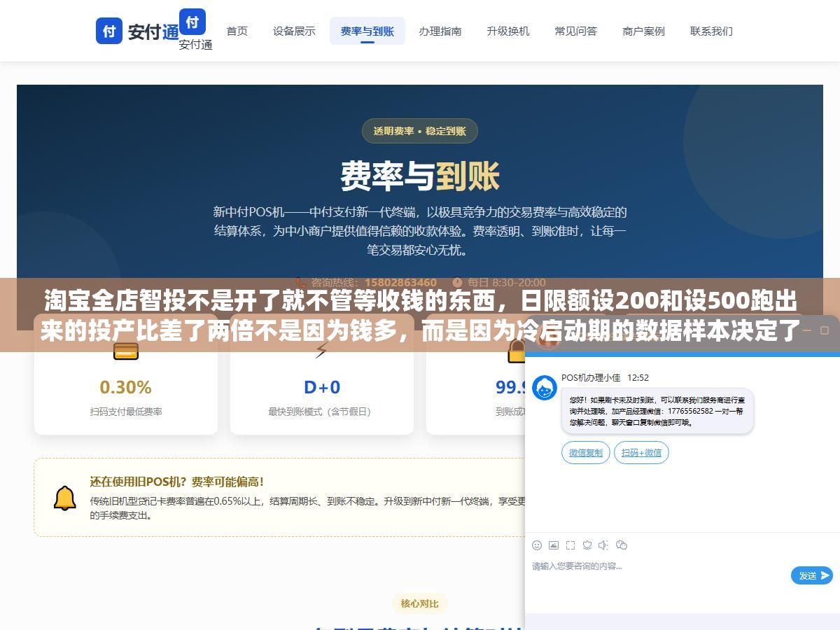This screenshot has height=630, width=840.
Task: Click the 还在使用旧POS机？费率可能偏高！ heading
Action: (x=177, y=482)
